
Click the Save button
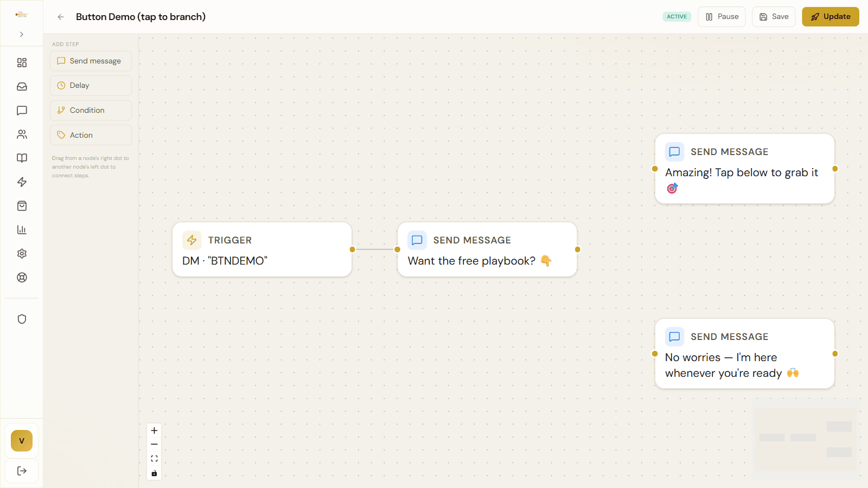(774, 17)
